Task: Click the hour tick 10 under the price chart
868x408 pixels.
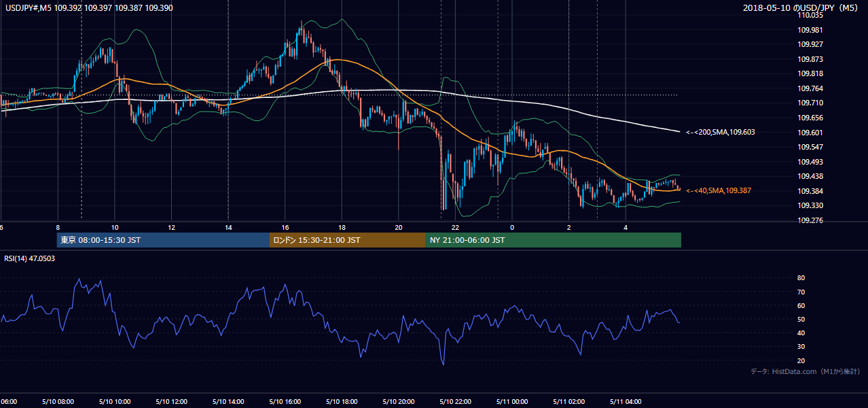Action: click(114, 228)
